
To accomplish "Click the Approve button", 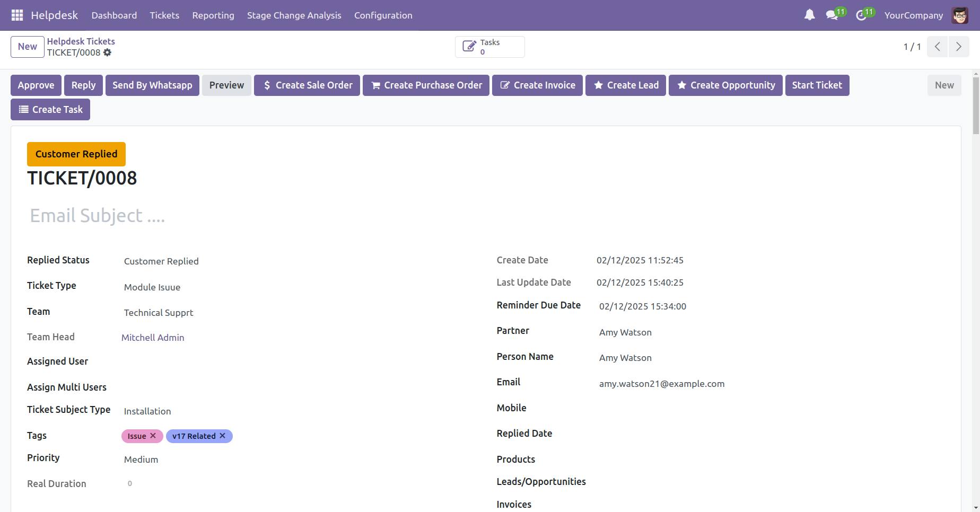I will pos(36,85).
